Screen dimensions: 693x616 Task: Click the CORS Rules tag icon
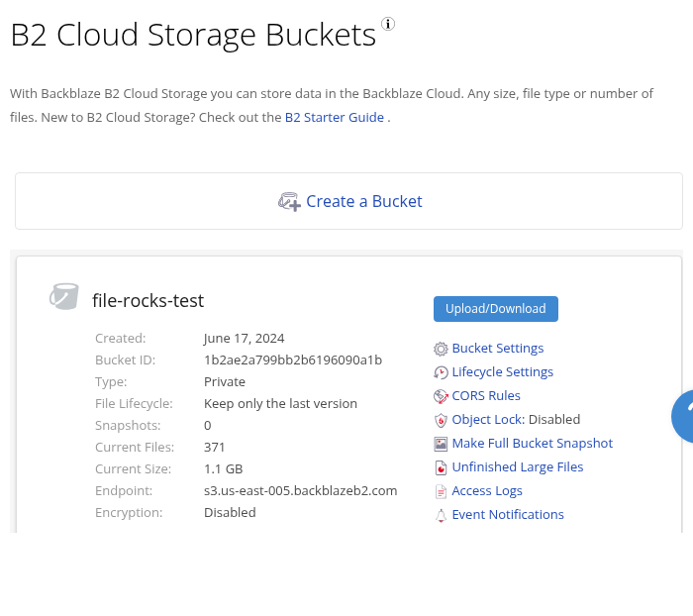[441, 396]
